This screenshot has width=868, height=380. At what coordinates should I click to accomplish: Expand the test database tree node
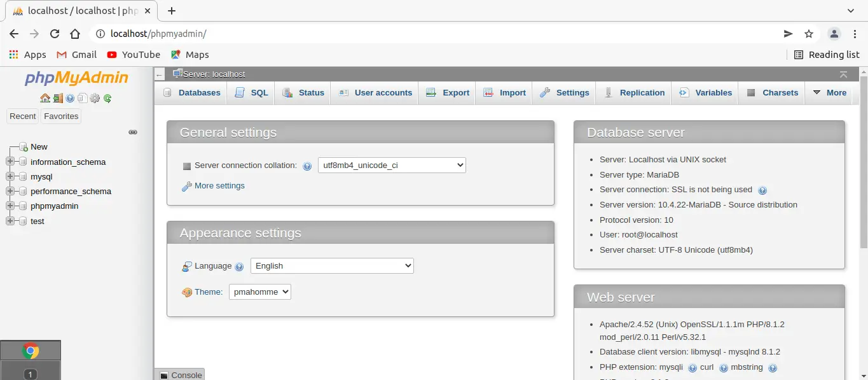click(x=10, y=221)
